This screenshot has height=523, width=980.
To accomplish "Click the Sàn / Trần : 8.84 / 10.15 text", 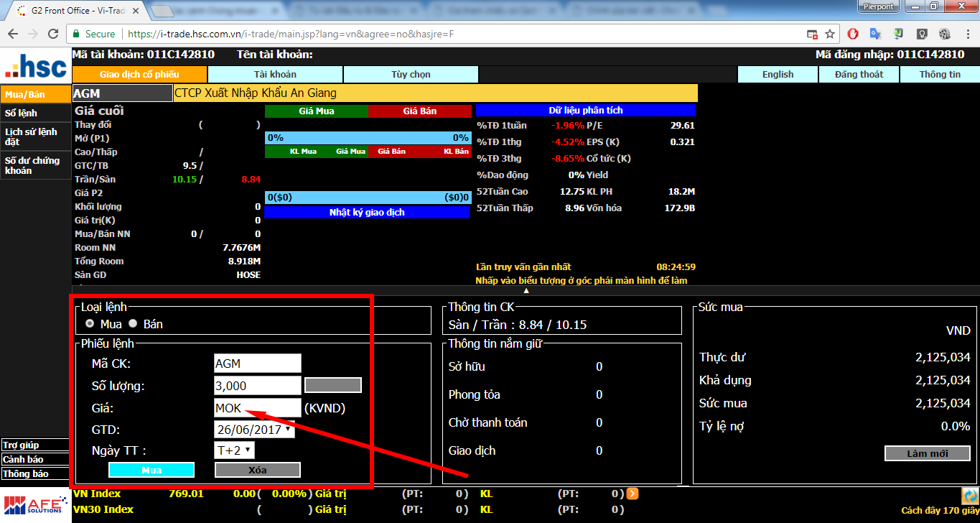I will click(518, 325).
